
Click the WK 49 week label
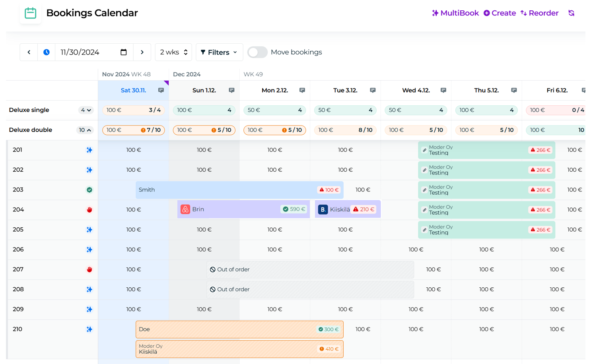(253, 74)
